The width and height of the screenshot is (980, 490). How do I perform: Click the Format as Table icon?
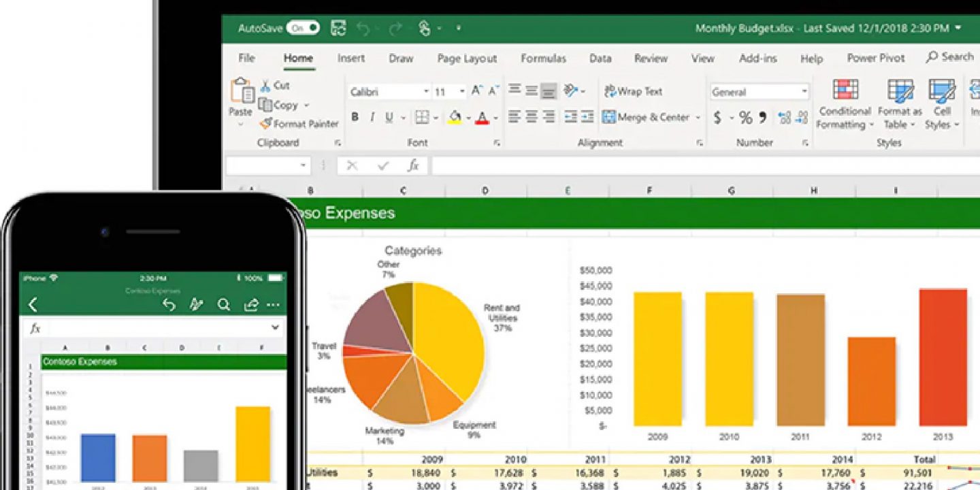point(900,90)
